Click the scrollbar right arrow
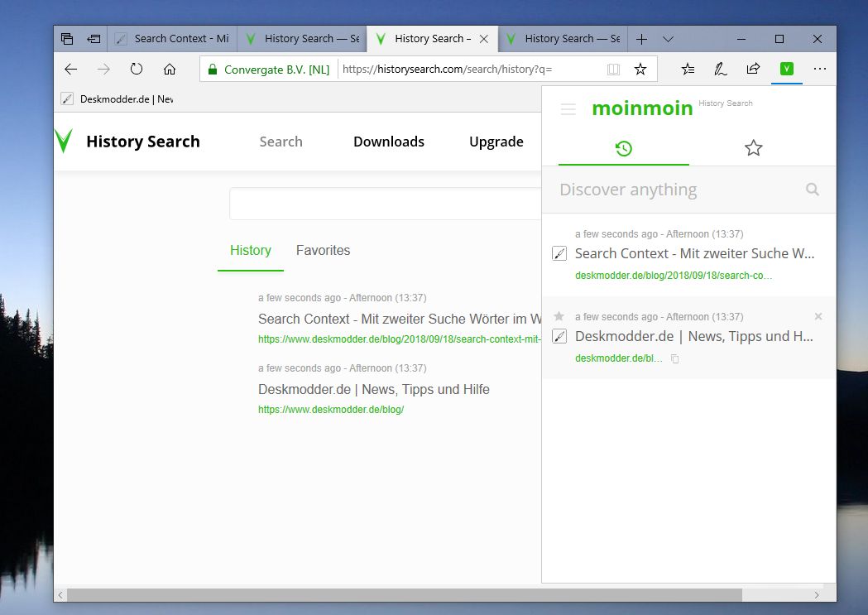This screenshot has width=868, height=615. (817, 595)
